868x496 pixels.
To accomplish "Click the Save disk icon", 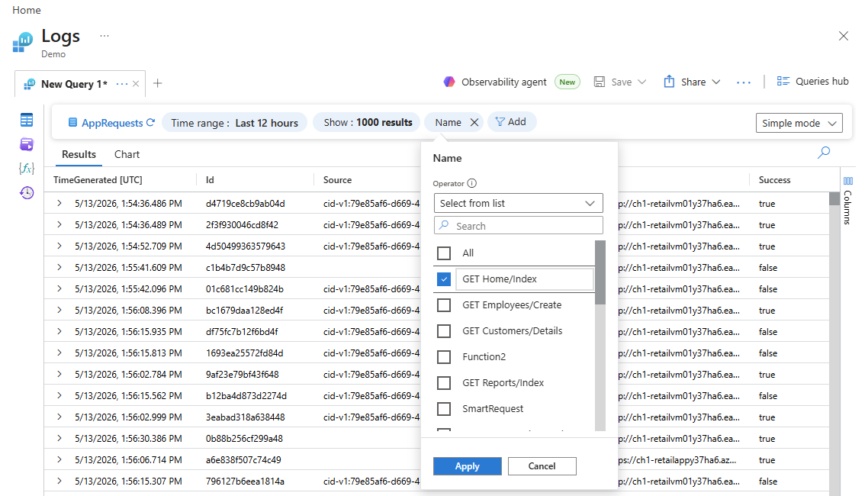I will (x=599, y=82).
